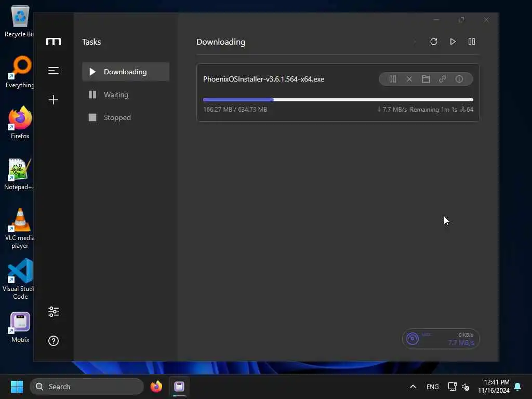Screen dimensions: 532x399
Task: Click the Remaining 1m 1s text
Action: (433, 109)
